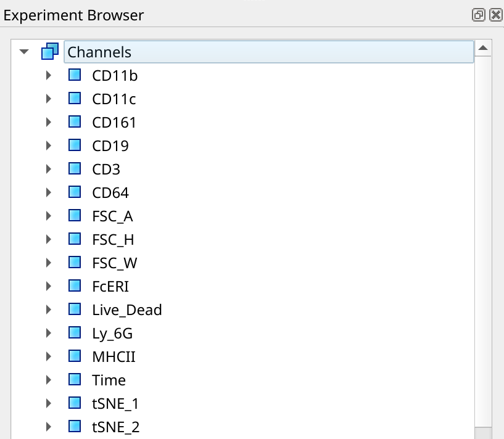Click the Channels group stacked-squares icon
Viewport: 504px width, 439px height.
click(50, 51)
